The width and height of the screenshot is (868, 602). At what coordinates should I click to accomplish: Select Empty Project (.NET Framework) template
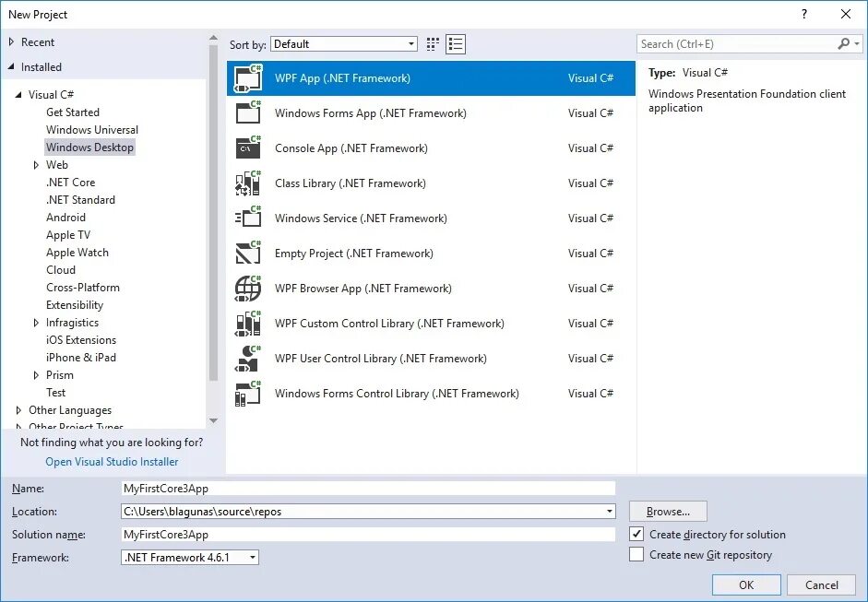(x=431, y=254)
